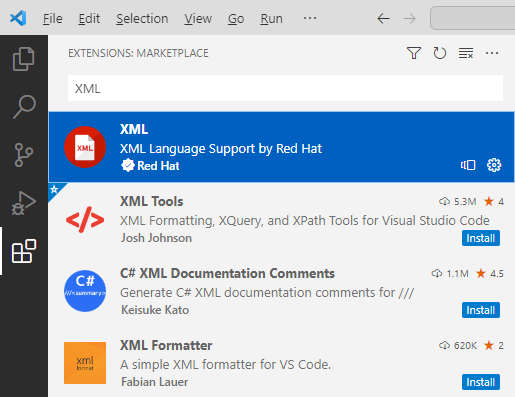Image resolution: width=515 pixels, height=397 pixels.
Task: Click 'A simple XML formatter for VS Code.'
Action: 225,365
